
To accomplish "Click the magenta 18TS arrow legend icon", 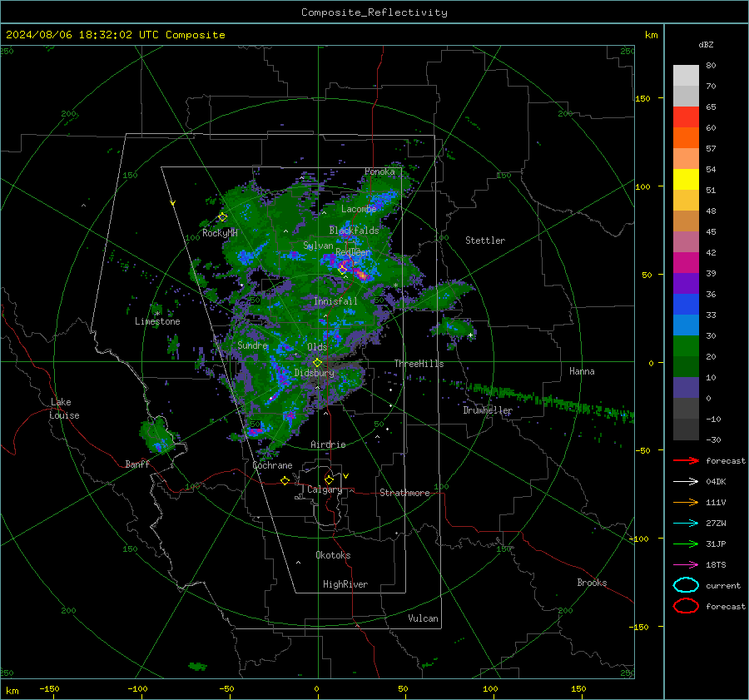I will pos(686,565).
